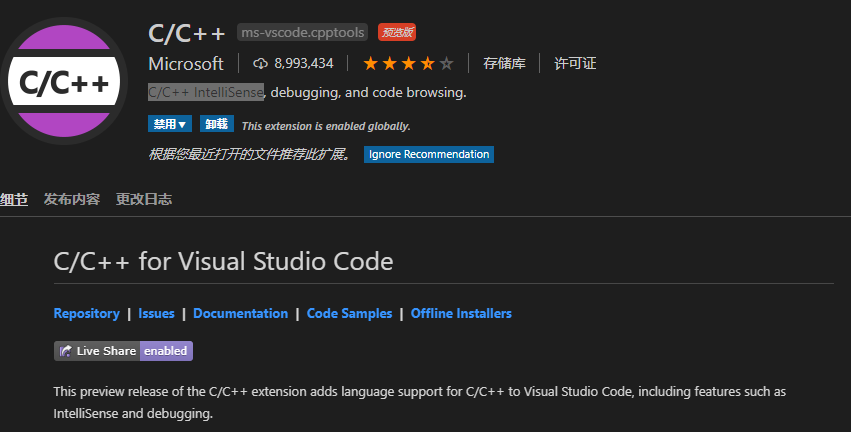Click the 预览版 preview badge

tap(397, 32)
